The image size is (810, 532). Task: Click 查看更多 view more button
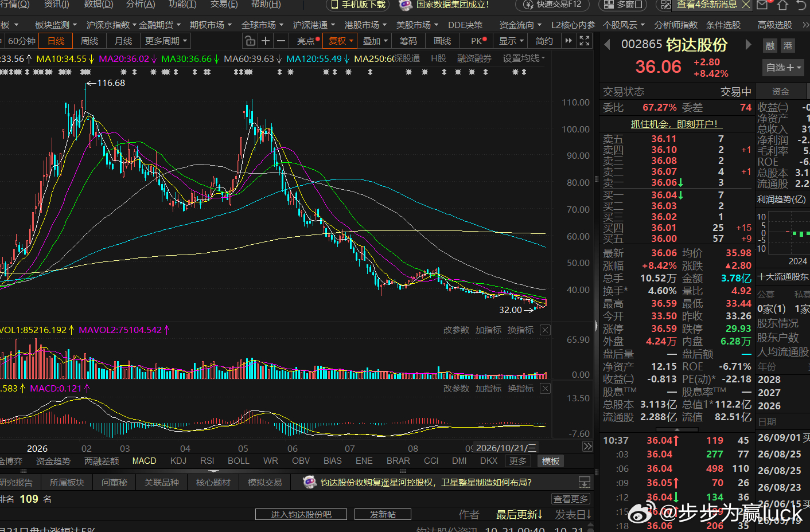[571, 499]
